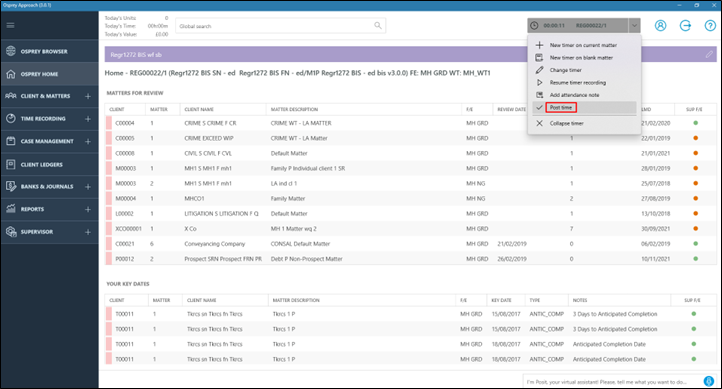The image size is (722, 389).
Task: Sort by Matter Description column in review table
Action: click(294, 109)
